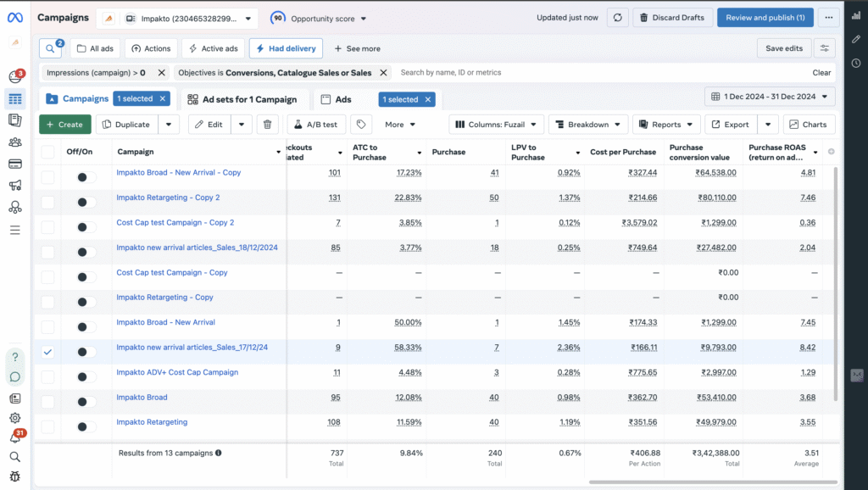Viewport: 868px width, 490px height.
Task: Click the bug report icon
Action: click(x=15, y=476)
